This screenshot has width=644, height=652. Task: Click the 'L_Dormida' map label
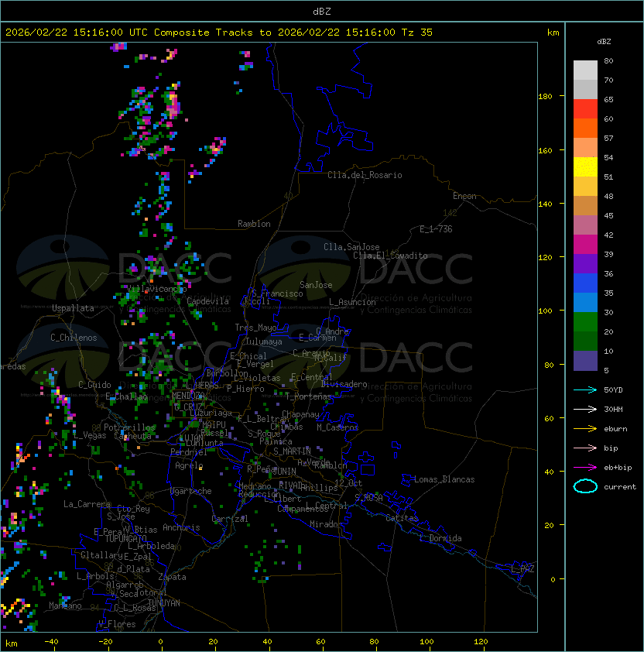[440, 538]
